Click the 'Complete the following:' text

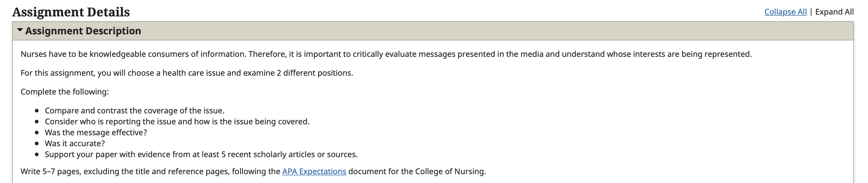tap(65, 92)
